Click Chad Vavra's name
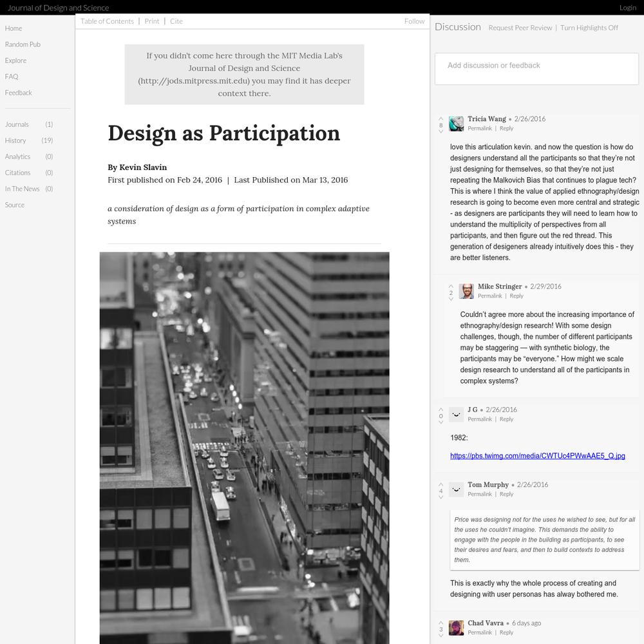Screen dimensions: 644x644 pyautogui.click(x=486, y=623)
